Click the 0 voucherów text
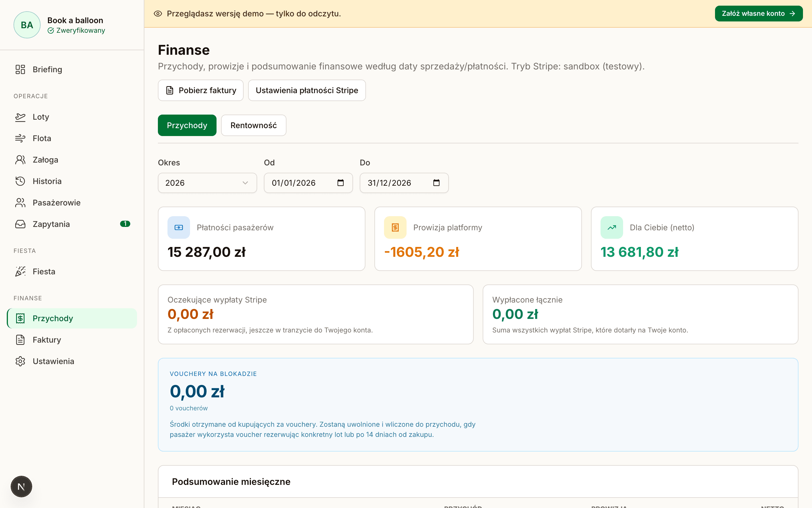This screenshot has height=508, width=812. pyautogui.click(x=189, y=408)
